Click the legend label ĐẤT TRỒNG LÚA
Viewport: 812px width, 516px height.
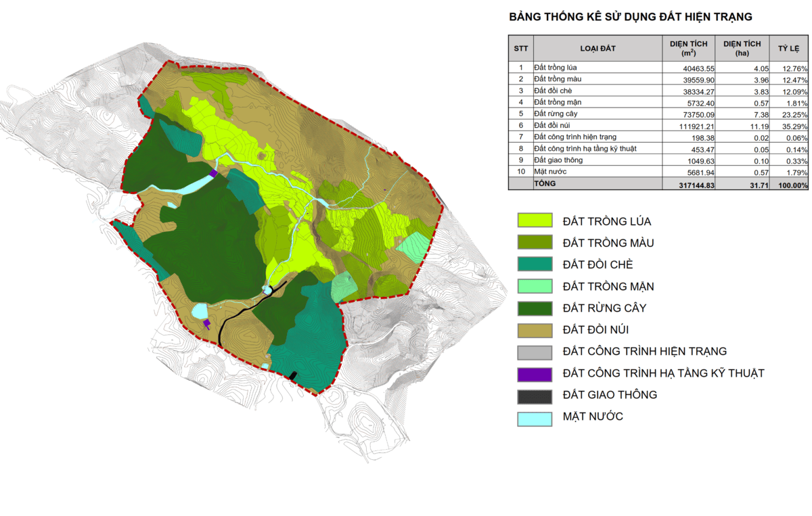tap(607, 221)
